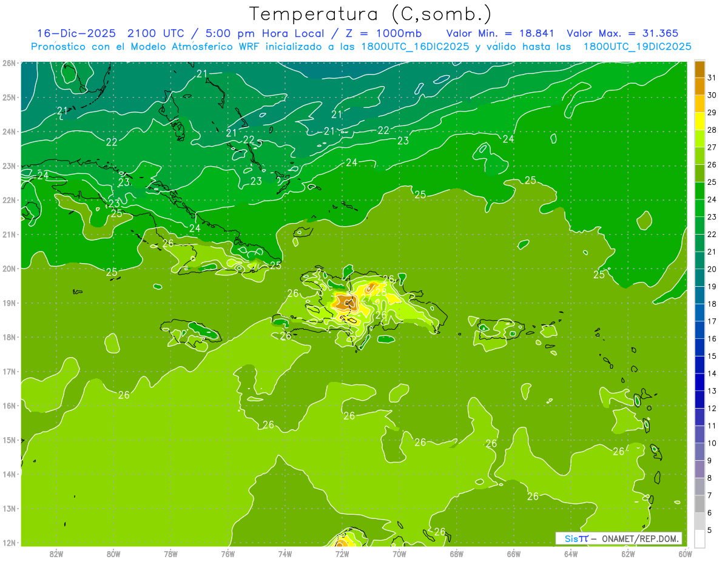The height and width of the screenshot is (562, 728).
Task: Click the '1800UTC_19DIC2025' valid-until time text
Action: click(x=637, y=47)
